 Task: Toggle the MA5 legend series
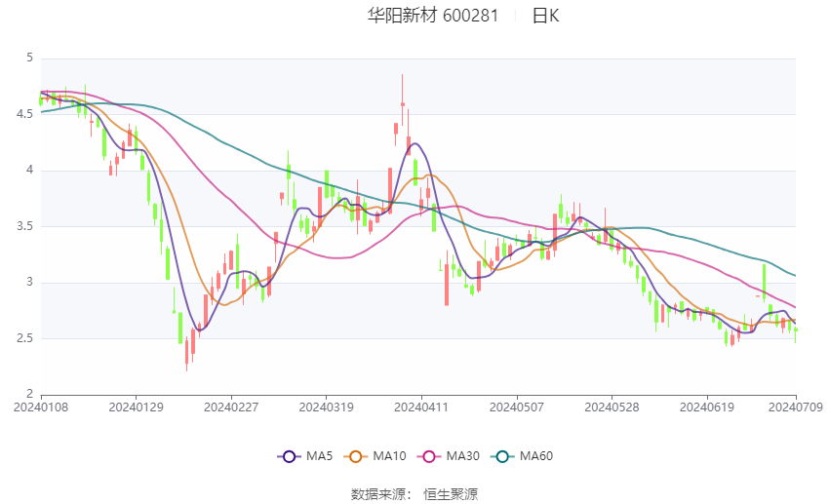[x=305, y=456]
